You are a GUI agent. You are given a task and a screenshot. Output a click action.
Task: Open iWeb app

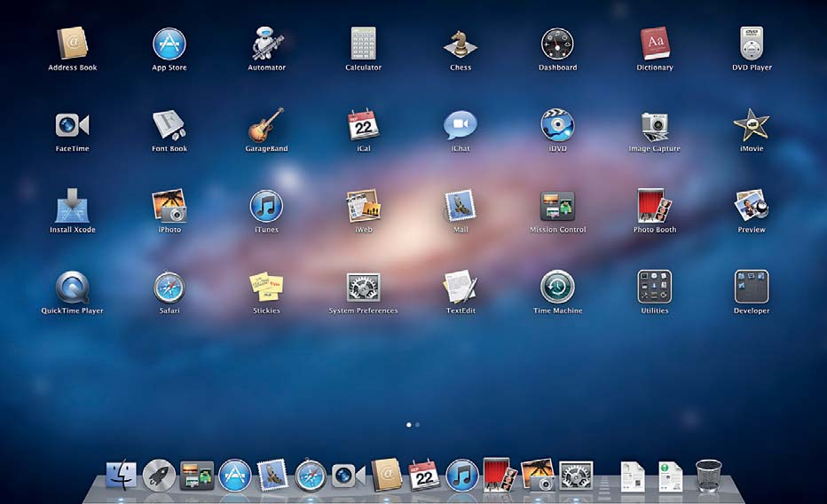tap(364, 206)
